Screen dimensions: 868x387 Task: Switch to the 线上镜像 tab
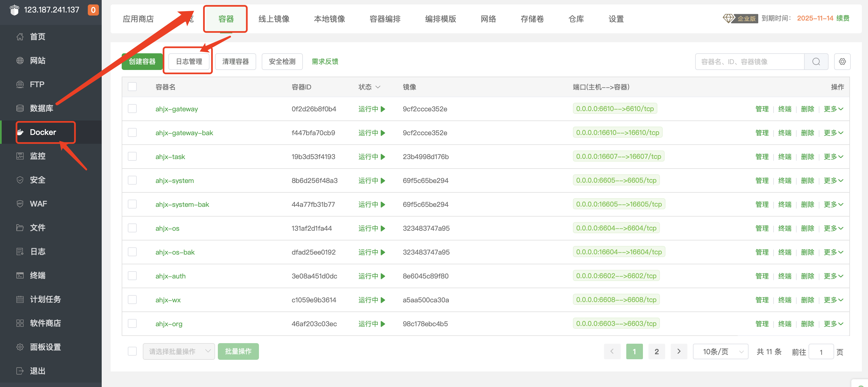pos(274,19)
